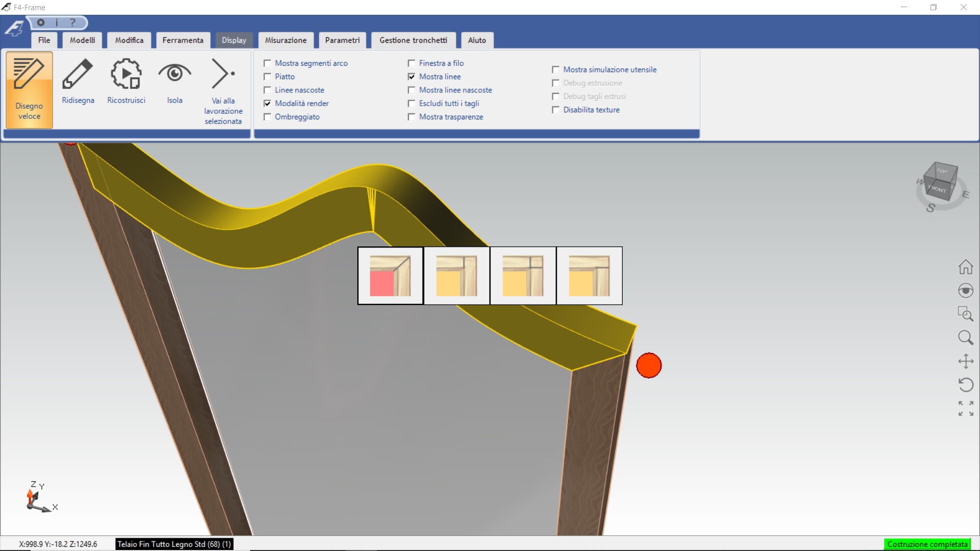980x551 pixels.
Task: Click the zoom window icon
Action: 965,313
